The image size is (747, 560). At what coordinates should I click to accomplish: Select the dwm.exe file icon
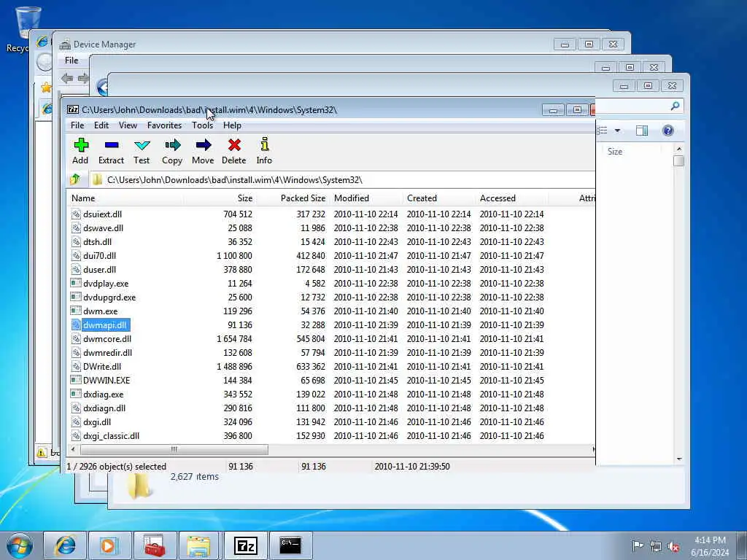(x=76, y=311)
